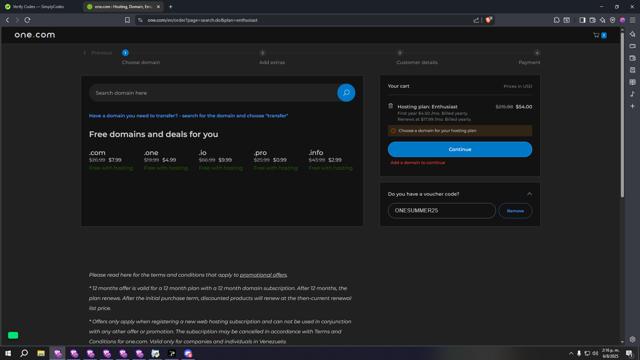Screen dimensions: 640x360
Task: Click the one.com logo
Action: click(x=35, y=35)
